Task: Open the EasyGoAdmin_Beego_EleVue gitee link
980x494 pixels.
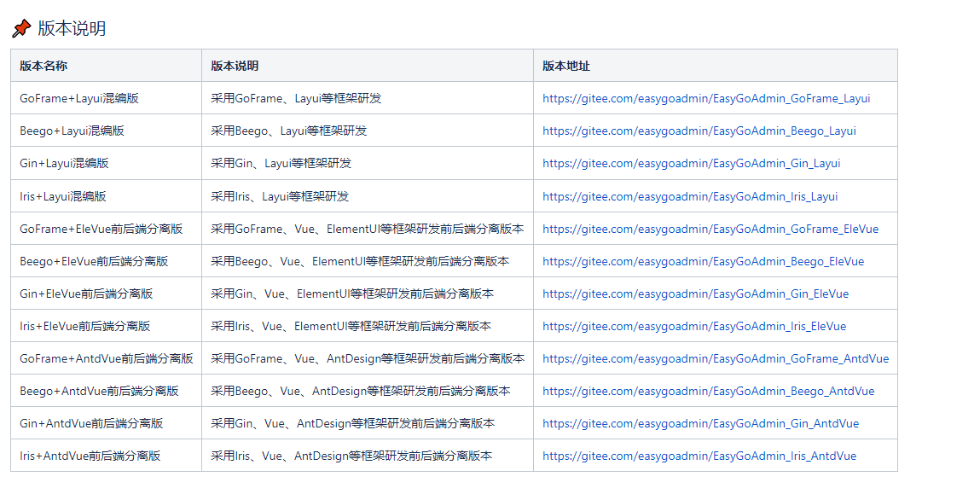Action: 703,261
